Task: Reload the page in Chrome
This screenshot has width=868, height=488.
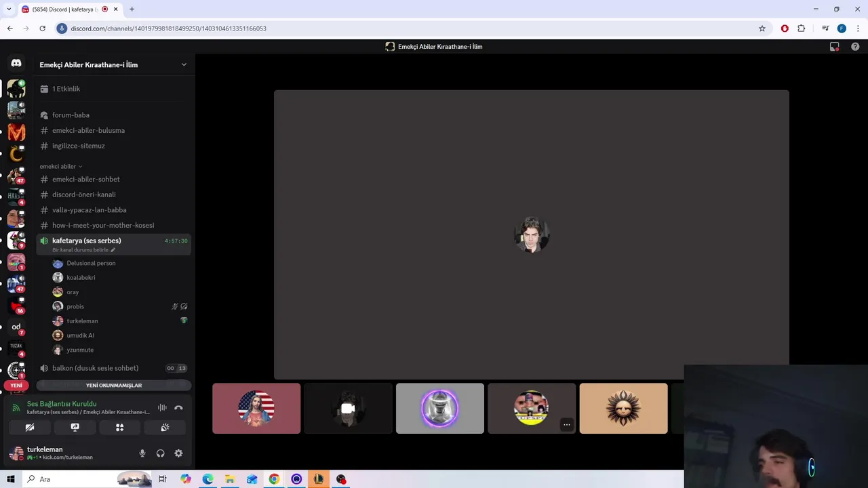Action: pyautogui.click(x=42, y=28)
